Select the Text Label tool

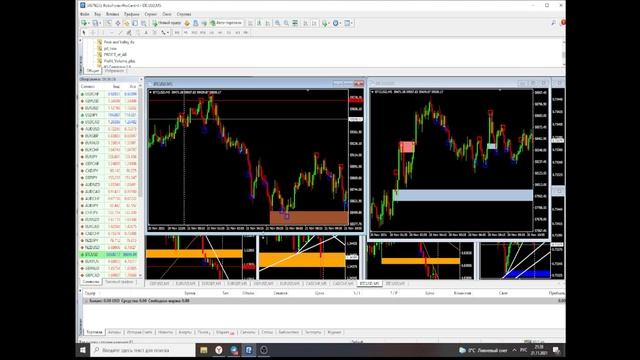(155, 33)
